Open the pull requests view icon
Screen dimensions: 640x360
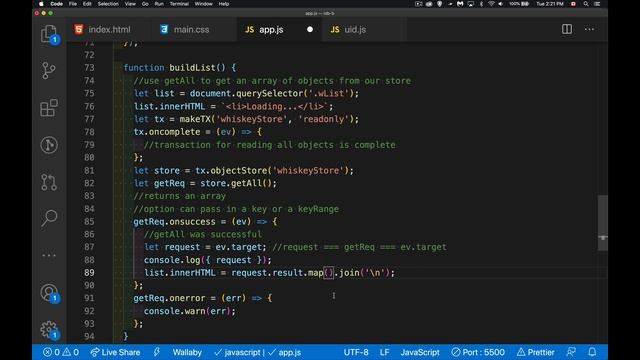click(49, 182)
